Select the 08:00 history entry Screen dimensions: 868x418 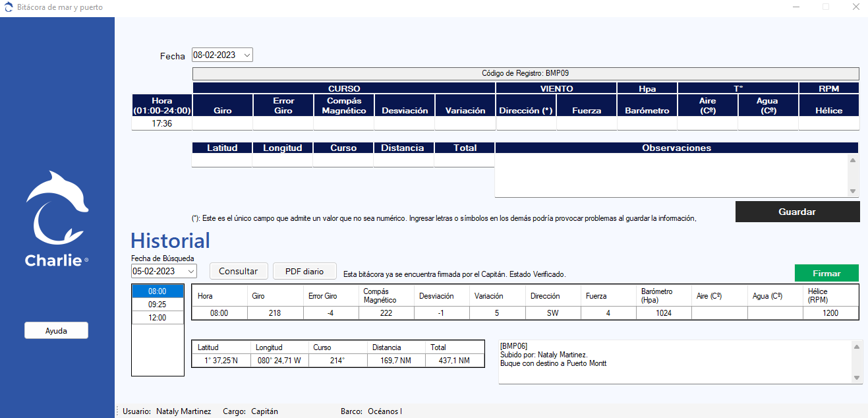pos(157,291)
